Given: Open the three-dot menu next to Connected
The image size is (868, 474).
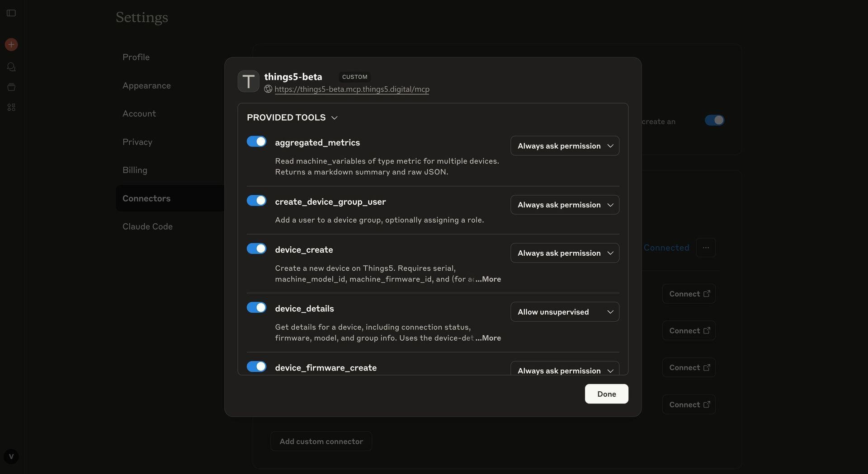Looking at the screenshot, I should [x=706, y=248].
